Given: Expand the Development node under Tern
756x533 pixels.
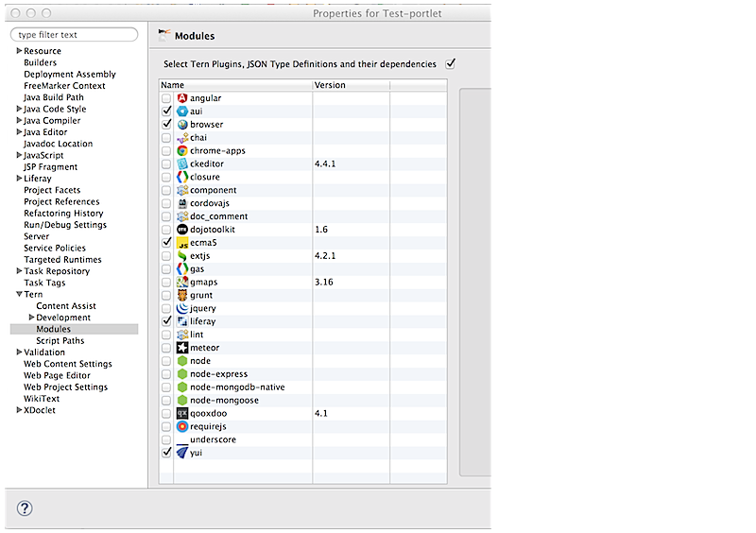Looking at the screenshot, I should 32,317.
